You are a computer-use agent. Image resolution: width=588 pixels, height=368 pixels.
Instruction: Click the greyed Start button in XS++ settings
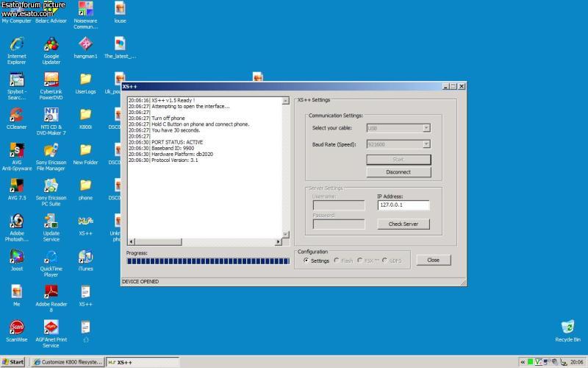coord(398,160)
